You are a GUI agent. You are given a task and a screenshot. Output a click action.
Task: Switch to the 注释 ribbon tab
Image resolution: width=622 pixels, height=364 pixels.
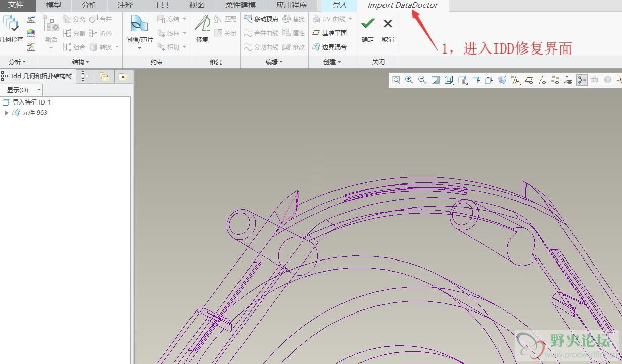[125, 5]
